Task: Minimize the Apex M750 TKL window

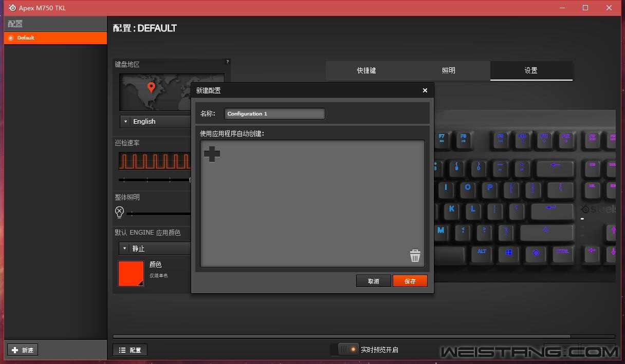Action: (562, 8)
